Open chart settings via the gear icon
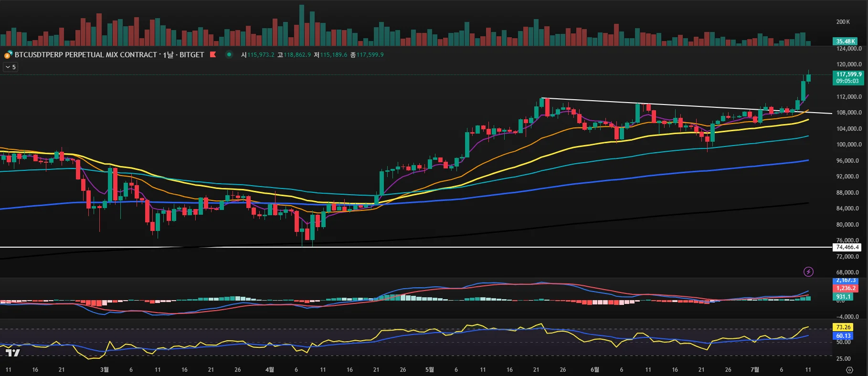Image resolution: width=868 pixels, height=376 pixels. (x=849, y=370)
